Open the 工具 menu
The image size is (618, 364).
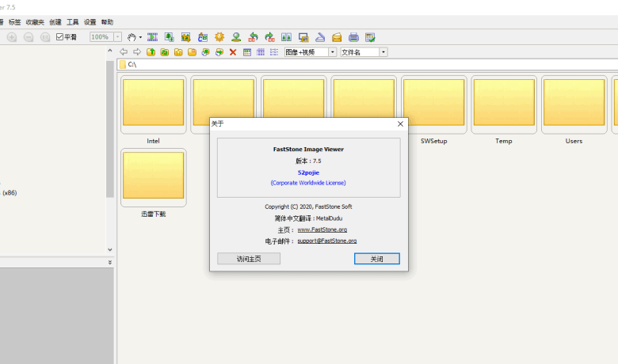click(73, 22)
